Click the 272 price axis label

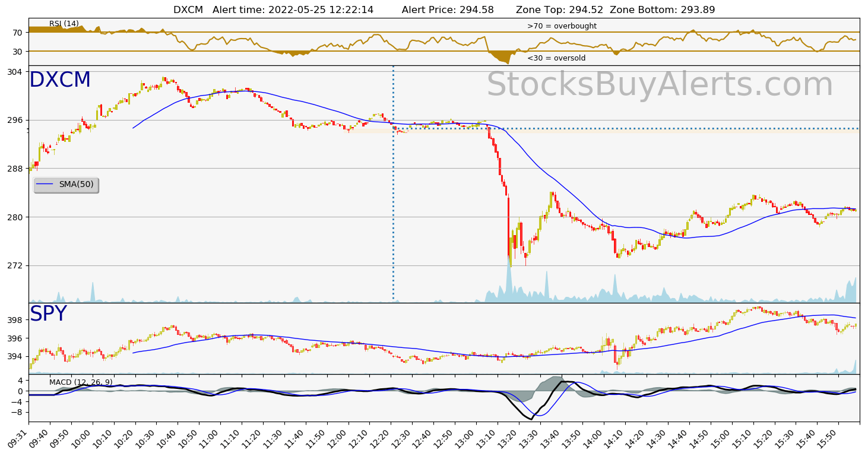[x=15, y=265]
